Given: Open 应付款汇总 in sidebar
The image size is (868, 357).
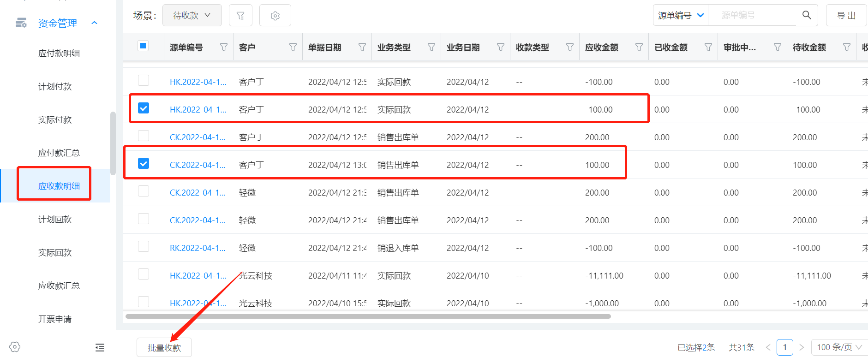Looking at the screenshot, I should coord(59,153).
